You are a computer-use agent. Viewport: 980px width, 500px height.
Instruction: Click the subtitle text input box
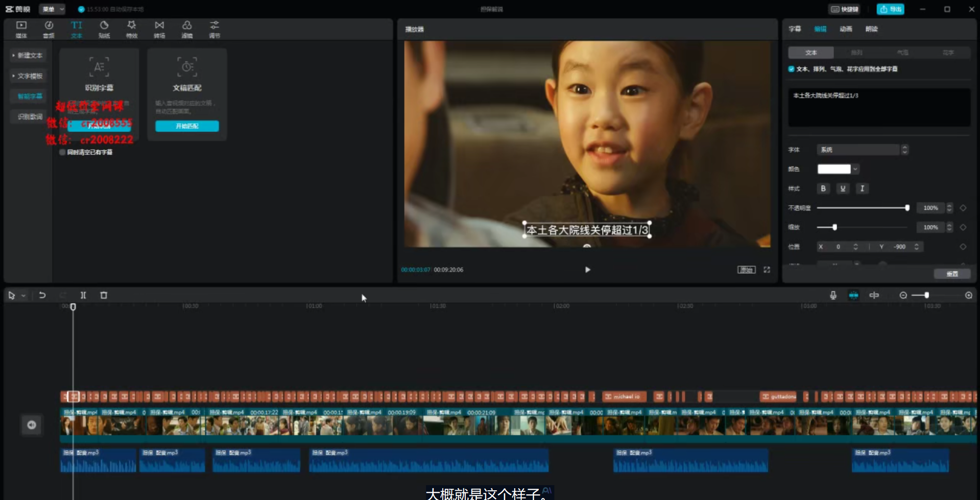pyautogui.click(x=879, y=107)
